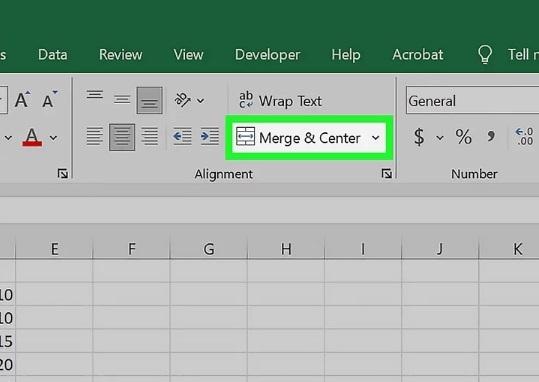Toggle Bottom Align for cell text

click(x=150, y=100)
